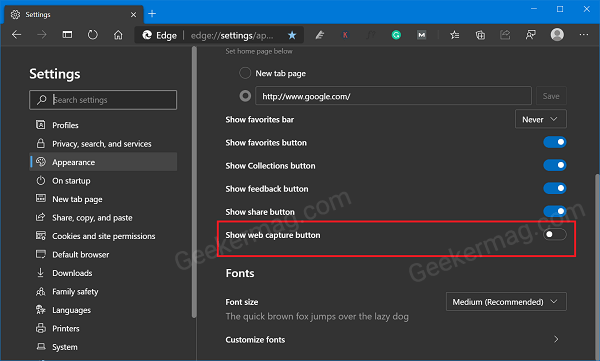Refresh the page

(x=93, y=35)
